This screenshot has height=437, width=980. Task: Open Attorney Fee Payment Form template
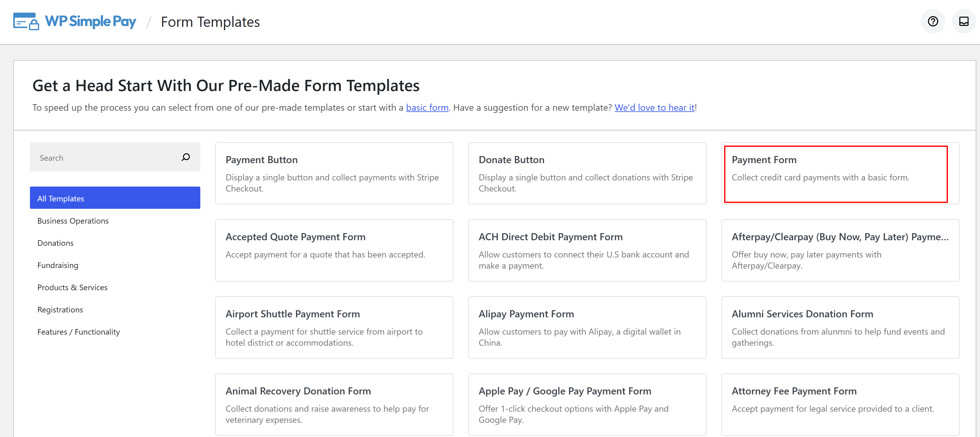pos(840,405)
